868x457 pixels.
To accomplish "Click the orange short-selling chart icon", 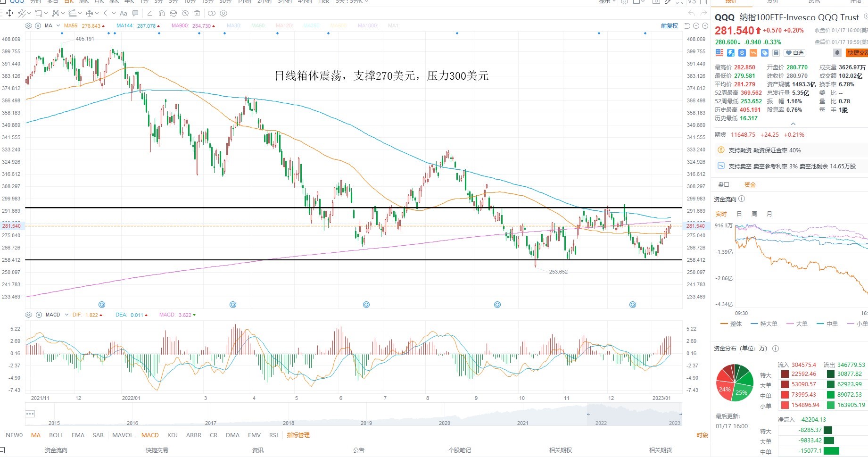I will [753, 53].
